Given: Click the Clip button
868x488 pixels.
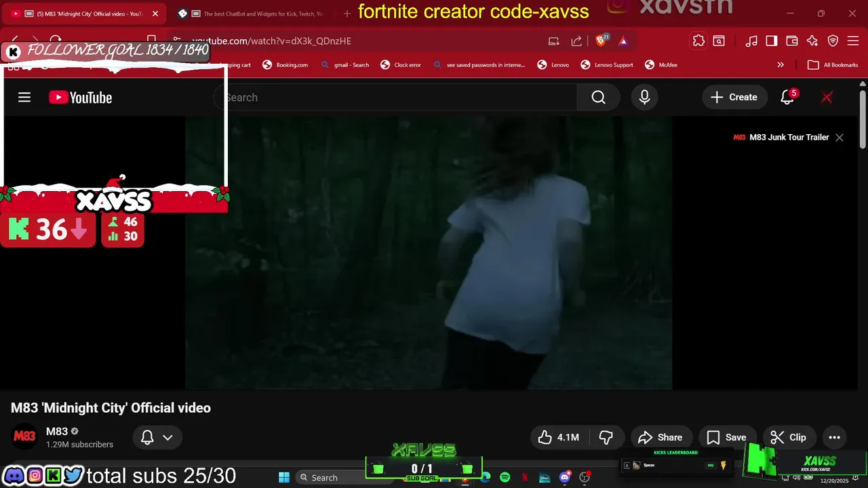Looking at the screenshot, I should 789,437.
